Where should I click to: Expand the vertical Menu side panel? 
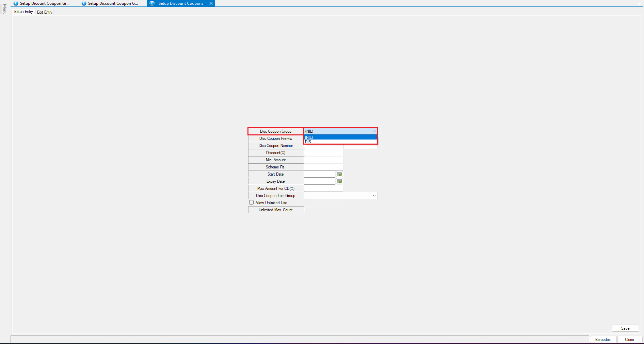(4, 9)
